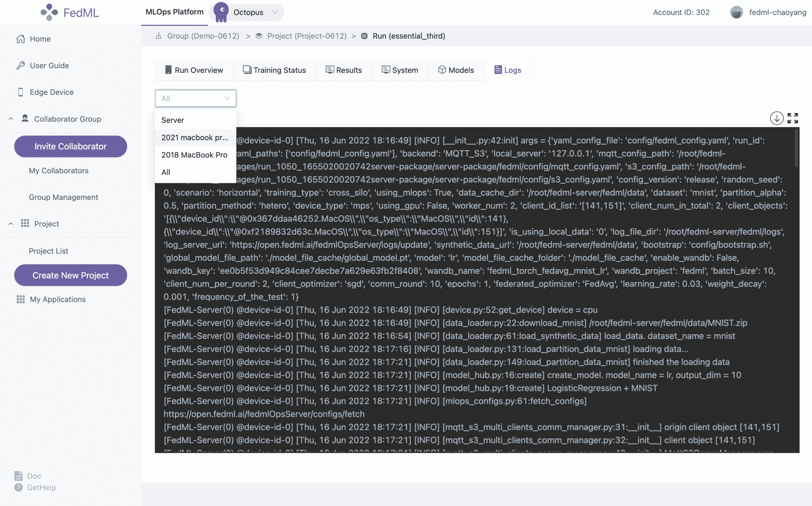This screenshot has height=506, width=812.
Task: Navigate to Project (Project-0612) breadcrumb
Action: [x=307, y=36]
